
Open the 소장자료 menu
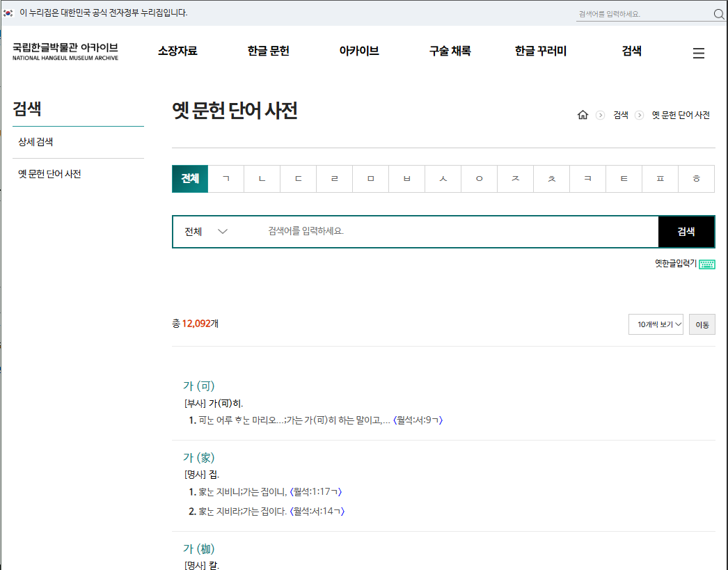[177, 51]
